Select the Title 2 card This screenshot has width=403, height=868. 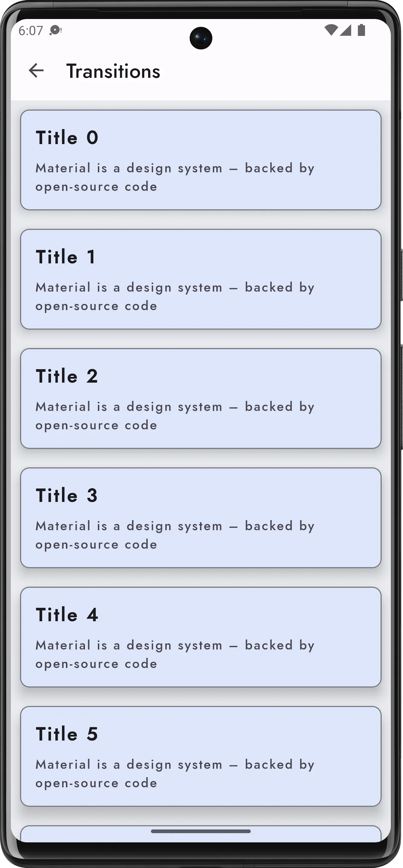pos(201,399)
